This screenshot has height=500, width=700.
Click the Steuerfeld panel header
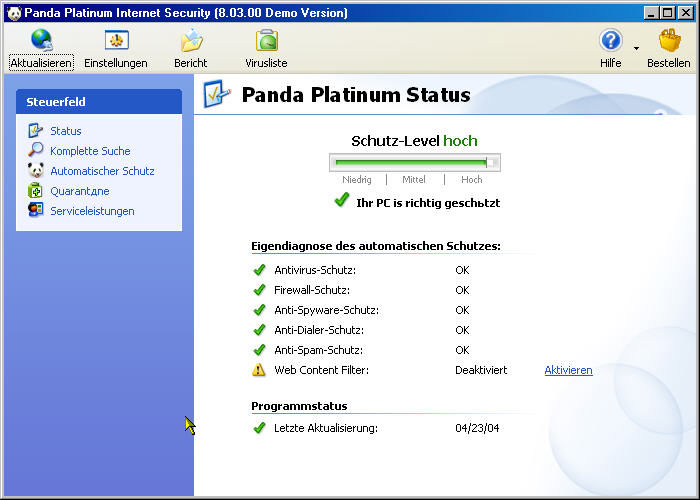[x=99, y=101]
